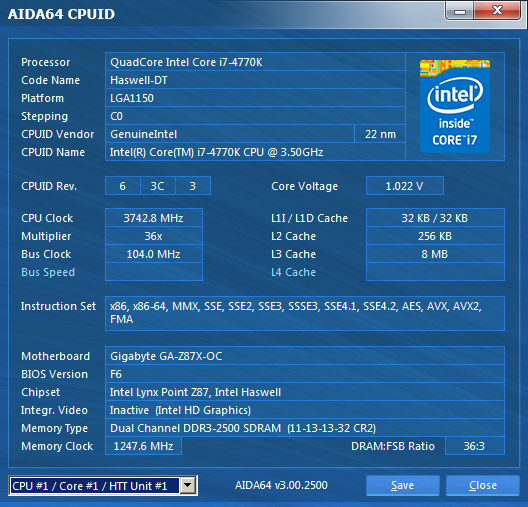This screenshot has width=528, height=507.
Task: Click the L3 Cache value 8 MB
Action: (435, 254)
